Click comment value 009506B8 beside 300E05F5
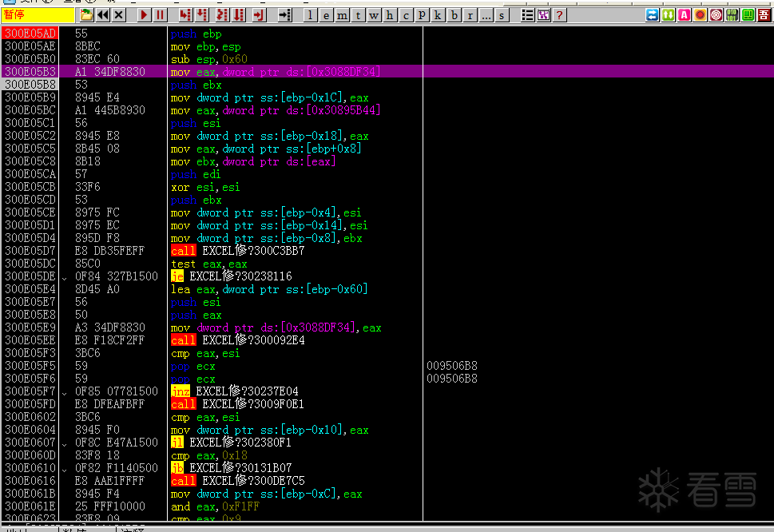The image size is (774, 532). click(x=451, y=366)
